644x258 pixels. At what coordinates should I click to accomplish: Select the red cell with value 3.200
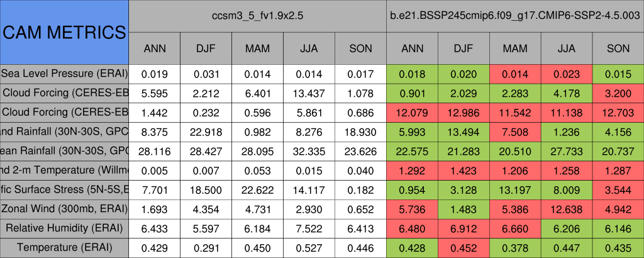(x=618, y=93)
